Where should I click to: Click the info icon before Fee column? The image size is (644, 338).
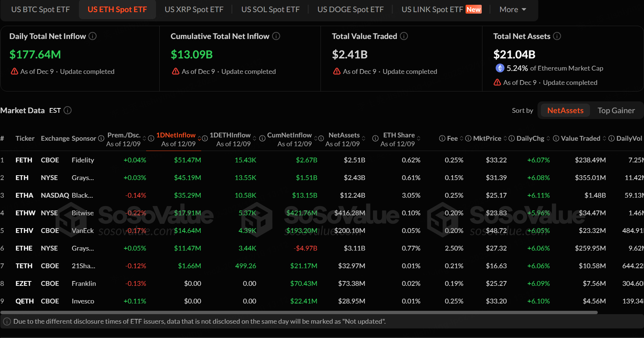[x=442, y=139]
